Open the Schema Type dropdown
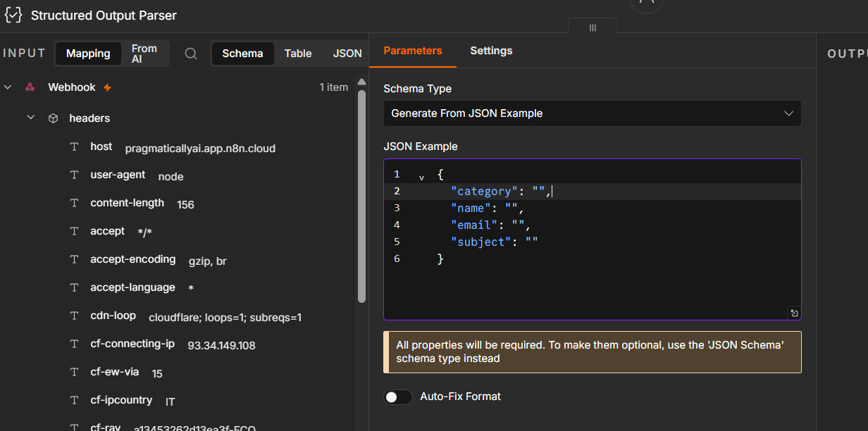Viewport: 868px width, 431px height. pyautogui.click(x=592, y=113)
